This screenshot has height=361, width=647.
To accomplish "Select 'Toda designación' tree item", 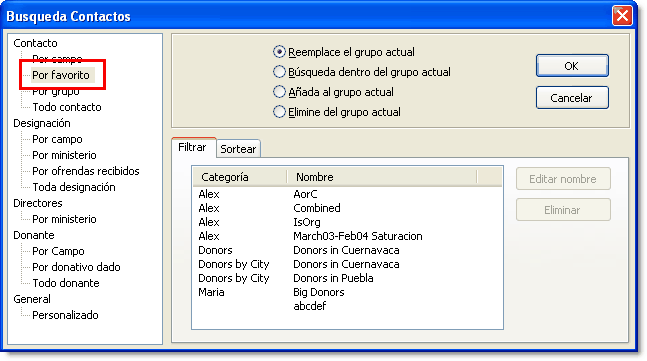I will coord(74,187).
